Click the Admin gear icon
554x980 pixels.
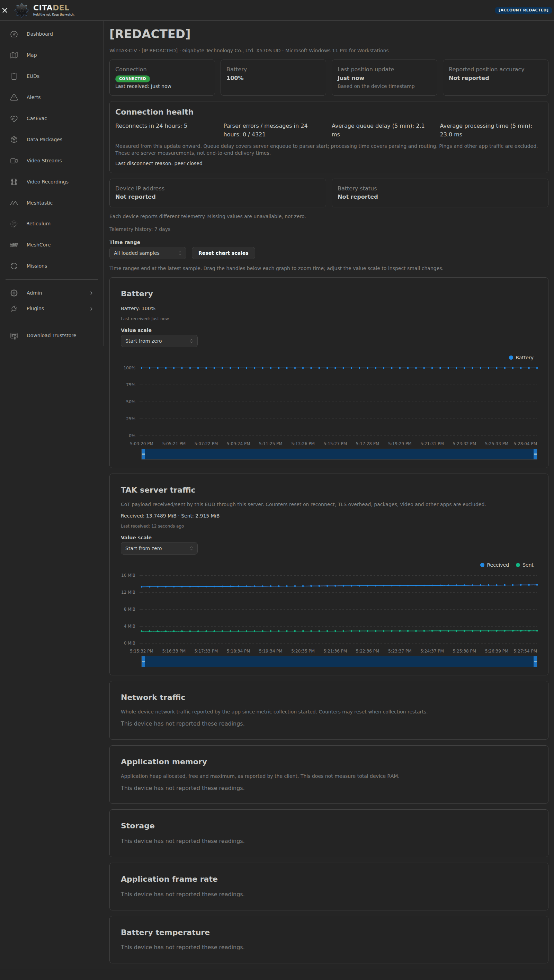(14, 293)
